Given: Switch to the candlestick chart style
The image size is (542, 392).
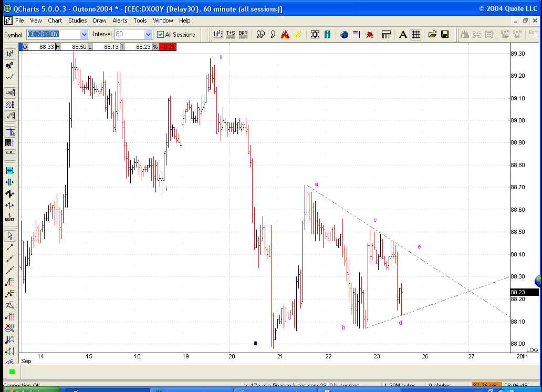Looking at the screenshot, I should (9, 65).
